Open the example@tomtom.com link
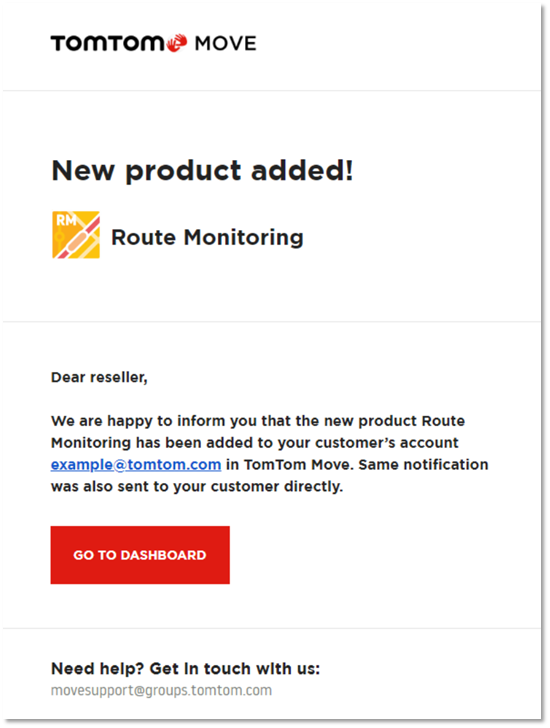The image size is (550, 728). coord(136,465)
